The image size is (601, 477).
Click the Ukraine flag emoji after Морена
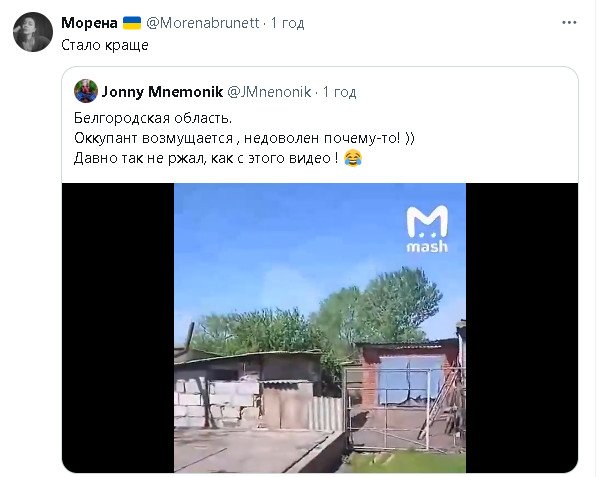(x=132, y=23)
